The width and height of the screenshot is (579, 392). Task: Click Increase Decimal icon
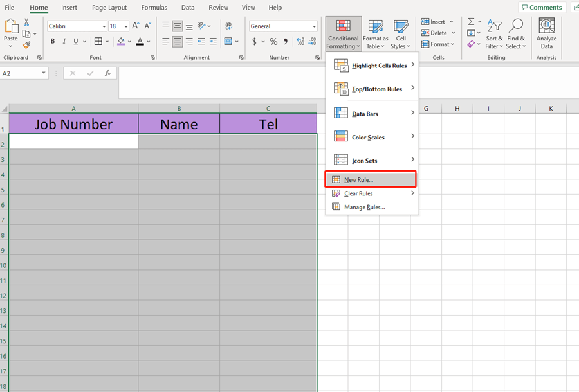pyautogui.click(x=300, y=41)
